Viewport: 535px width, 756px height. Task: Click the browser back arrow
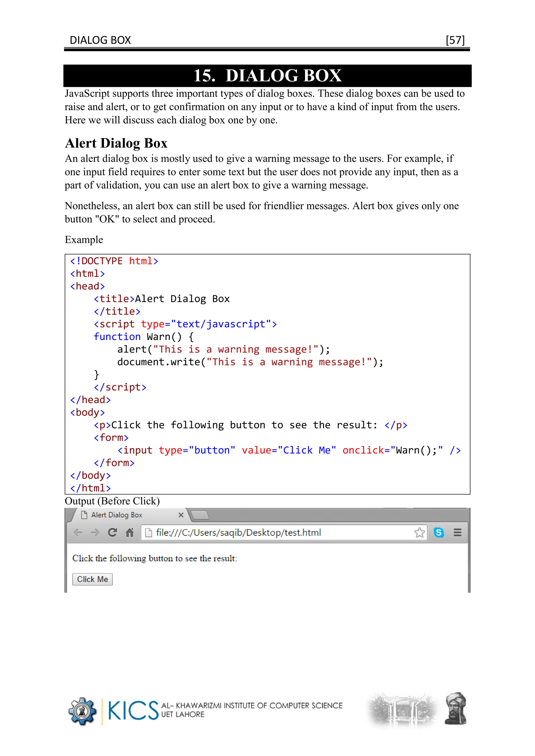[x=78, y=533]
